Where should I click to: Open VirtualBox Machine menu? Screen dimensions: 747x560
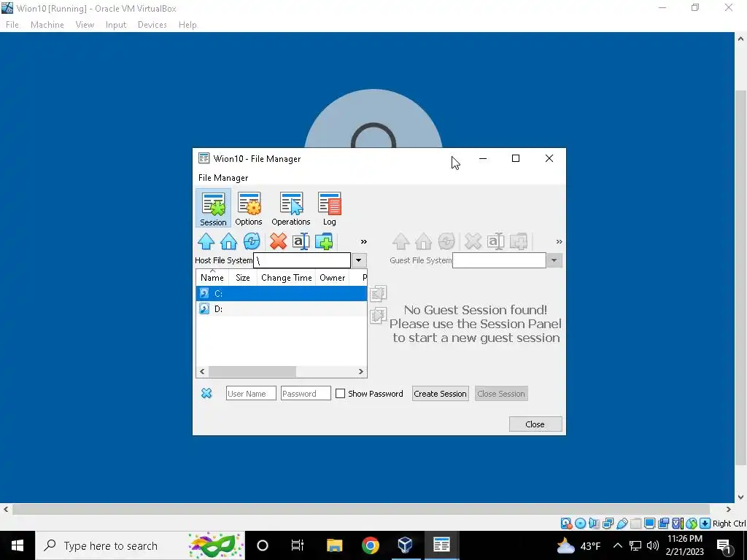47,25
